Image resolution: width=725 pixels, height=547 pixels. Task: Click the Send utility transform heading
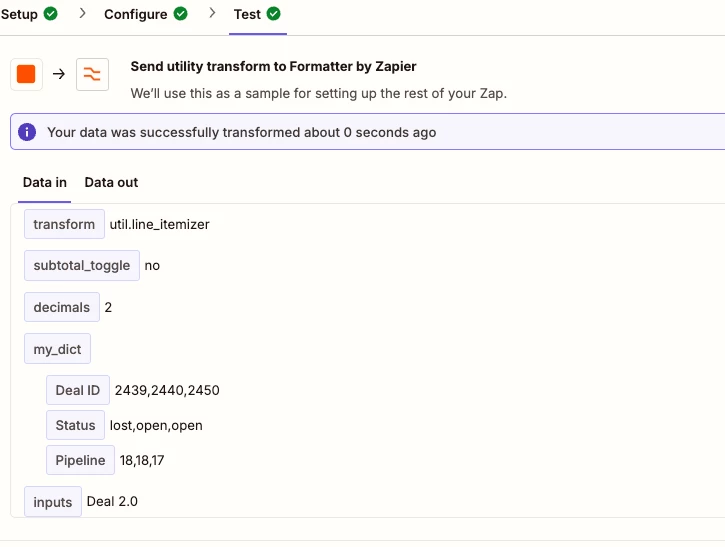273,67
